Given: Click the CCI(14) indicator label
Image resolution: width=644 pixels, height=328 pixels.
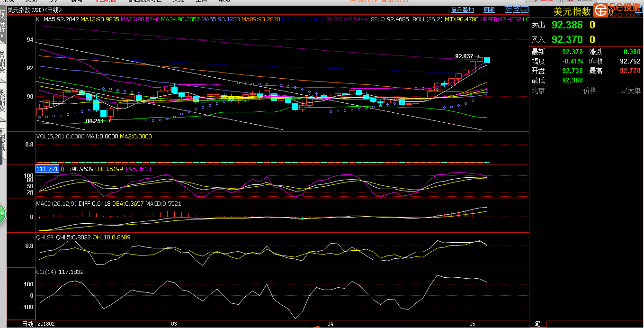Looking at the screenshot, I should [x=46, y=272].
